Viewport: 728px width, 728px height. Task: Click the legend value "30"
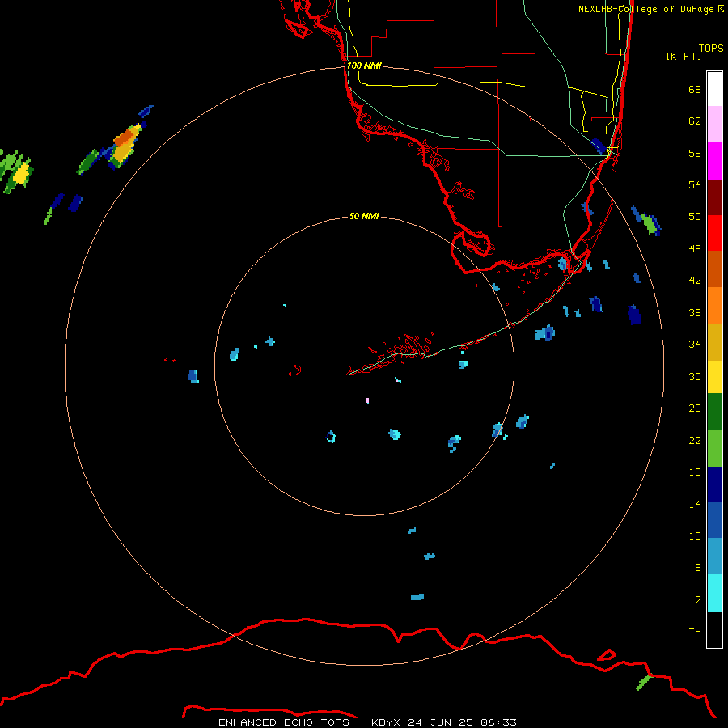point(695,376)
